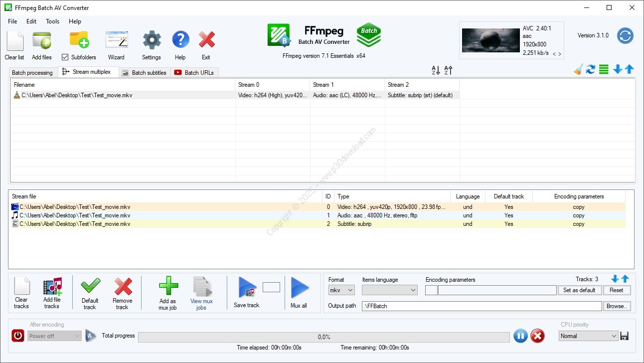
Task: Switch to the Batch subtitles tab
Action: pyautogui.click(x=145, y=73)
